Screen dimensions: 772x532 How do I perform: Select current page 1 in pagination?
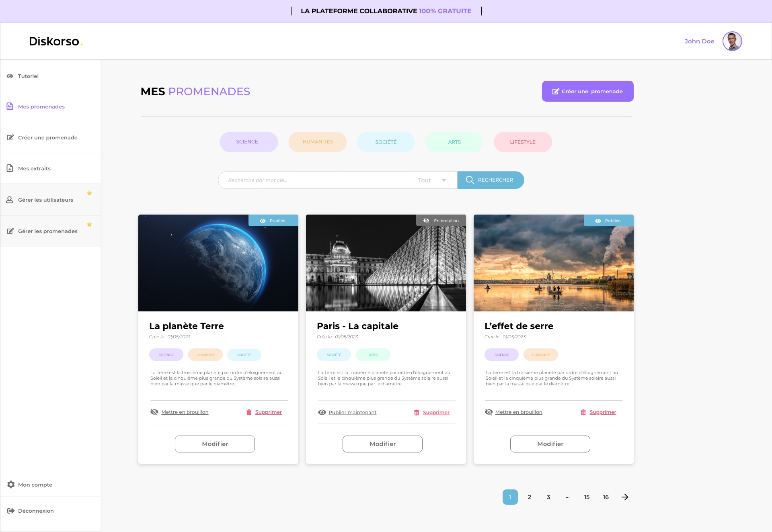[510, 497]
